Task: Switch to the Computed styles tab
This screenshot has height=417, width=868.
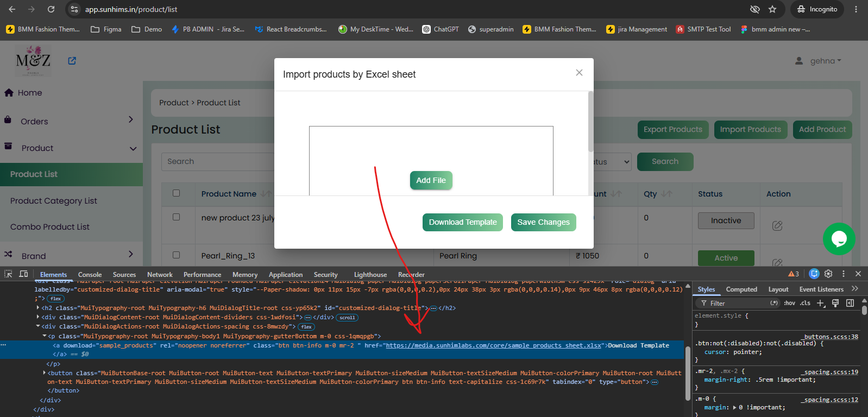Action: click(x=741, y=289)
